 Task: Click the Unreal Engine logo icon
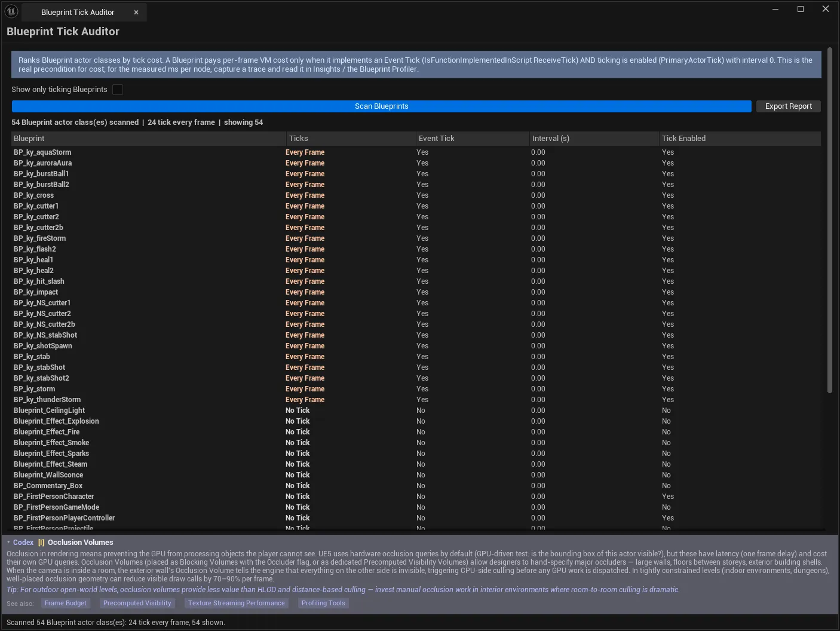(x=11, y=11)
